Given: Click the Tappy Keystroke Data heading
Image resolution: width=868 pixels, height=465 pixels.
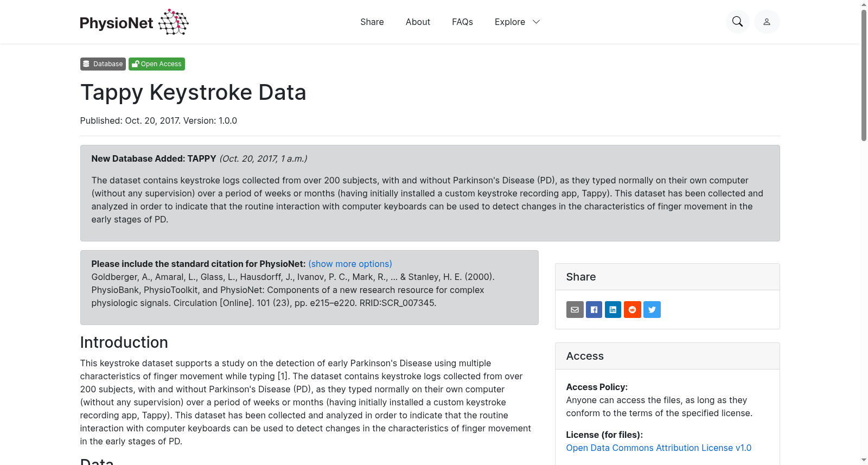Looking at the screenshot, I should pos(193,92).
